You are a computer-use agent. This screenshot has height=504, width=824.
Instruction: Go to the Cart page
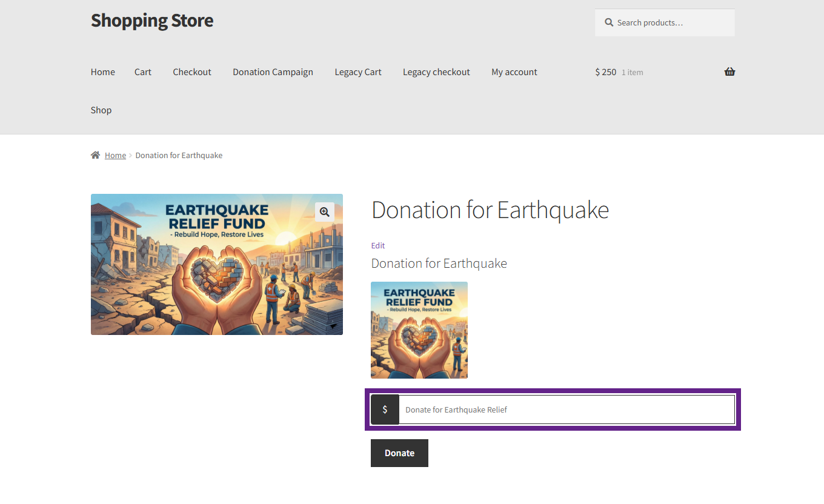coord(143,72)
